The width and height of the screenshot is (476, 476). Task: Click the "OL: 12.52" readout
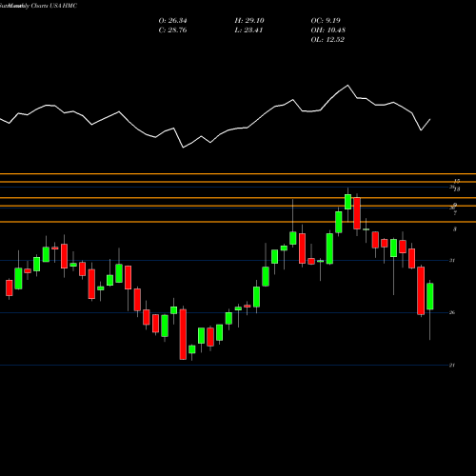pos(327,40)
